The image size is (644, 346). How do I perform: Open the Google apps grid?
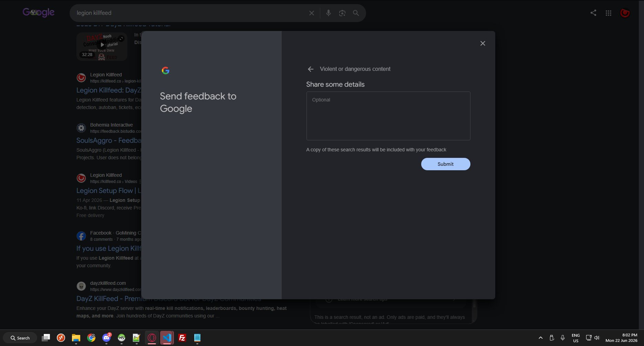(609, 13)
